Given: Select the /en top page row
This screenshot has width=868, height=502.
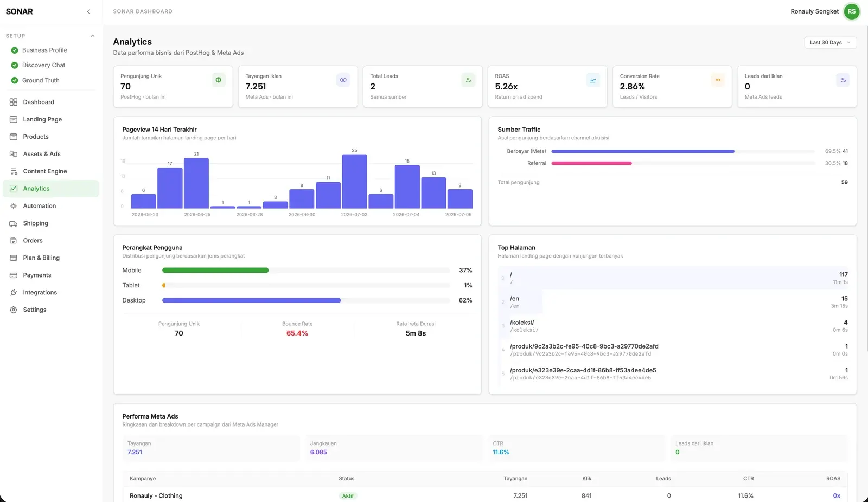Looking at the screenshot, I should pos(673,302).
